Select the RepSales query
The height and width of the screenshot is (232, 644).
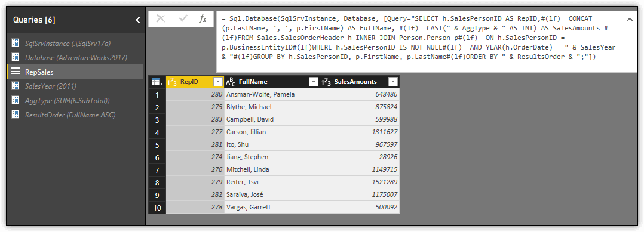tap(75, 72)
